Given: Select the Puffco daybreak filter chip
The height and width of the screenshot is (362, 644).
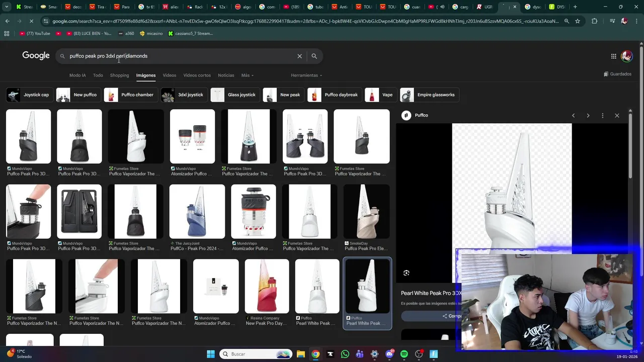Looking at the screenshot, I should click(x=334, y=95).
